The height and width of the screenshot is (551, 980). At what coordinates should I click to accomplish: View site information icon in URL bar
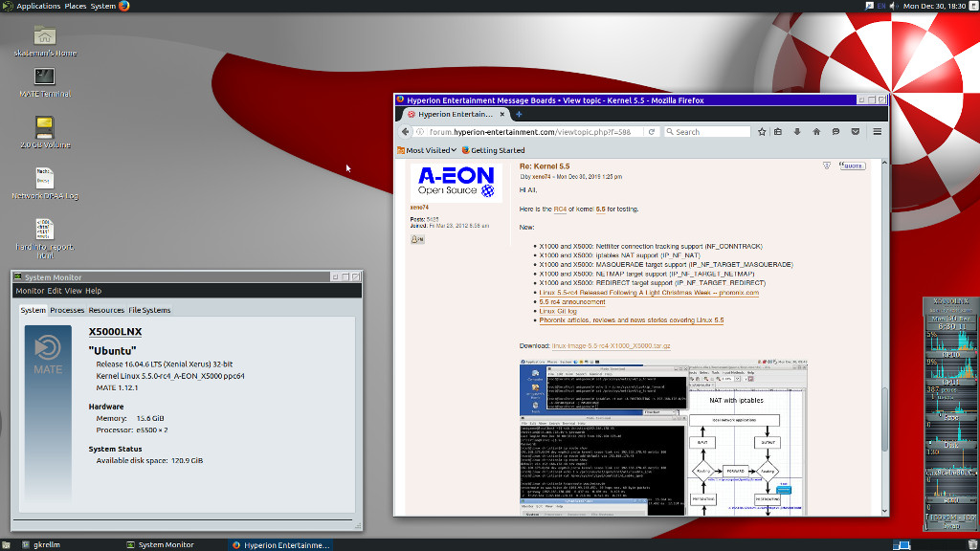click(420, 132)
